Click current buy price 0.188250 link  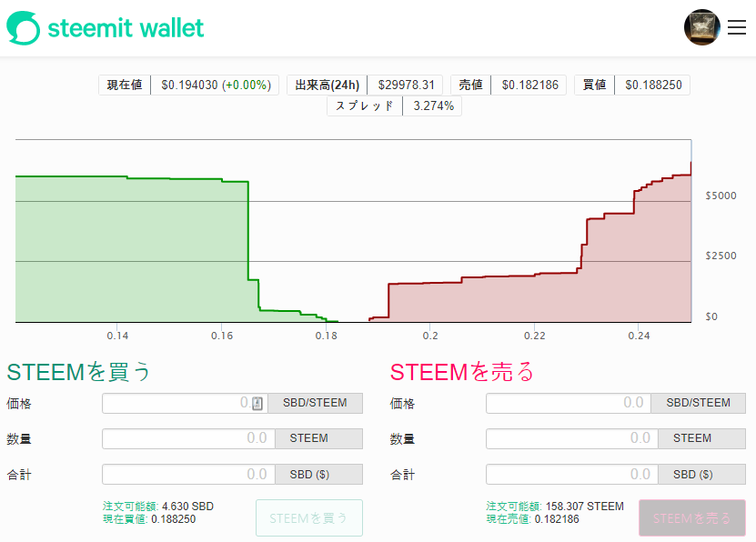[x=174, y=519]
